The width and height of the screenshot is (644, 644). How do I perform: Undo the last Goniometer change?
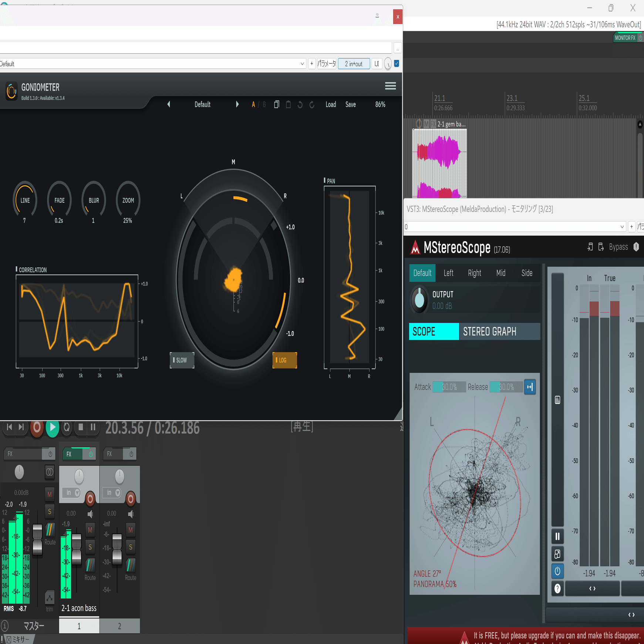point(300,104)
